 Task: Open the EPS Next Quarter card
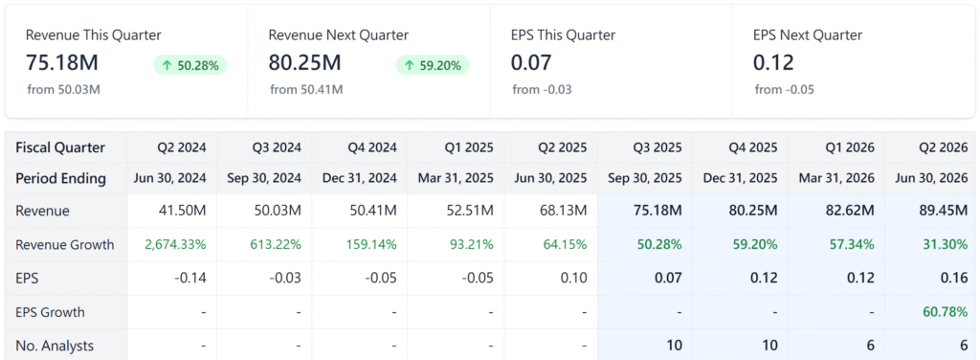pyautogui.click(x=854, y=61)
